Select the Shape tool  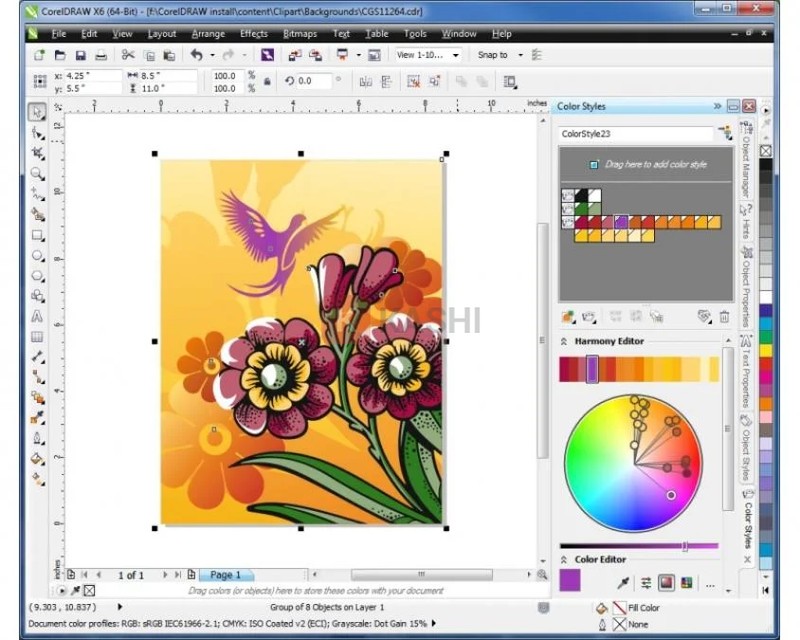37,132
